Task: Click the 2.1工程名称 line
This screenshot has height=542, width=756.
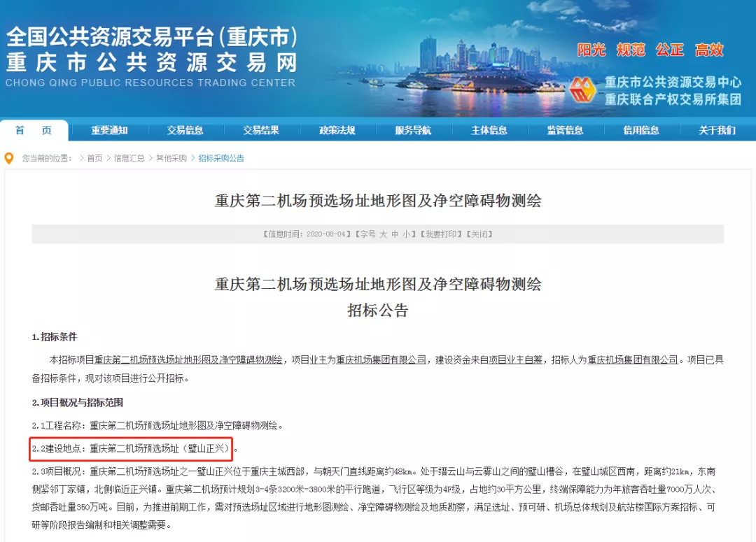Action: (158, 425)
